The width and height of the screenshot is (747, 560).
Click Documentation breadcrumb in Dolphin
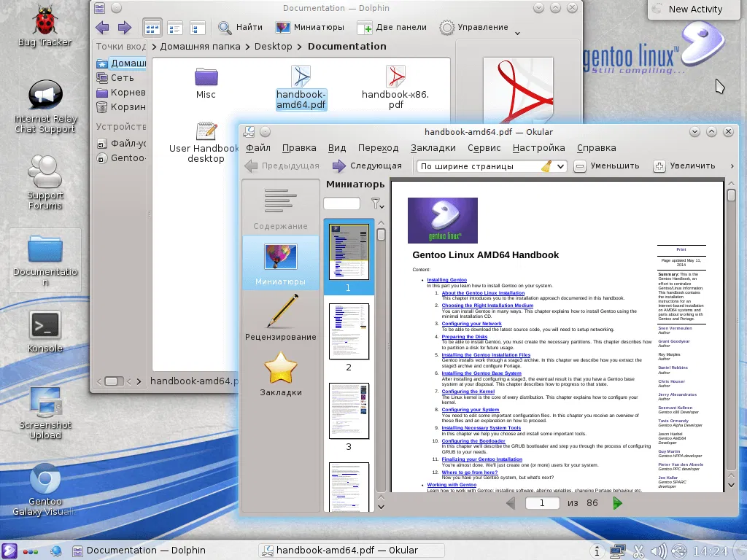click(347, 47)
